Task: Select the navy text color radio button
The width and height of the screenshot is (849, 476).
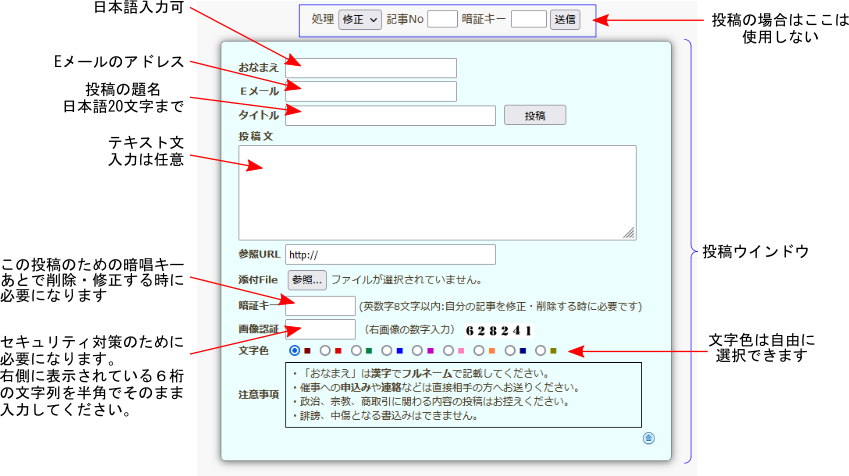Action: [510, 351]
